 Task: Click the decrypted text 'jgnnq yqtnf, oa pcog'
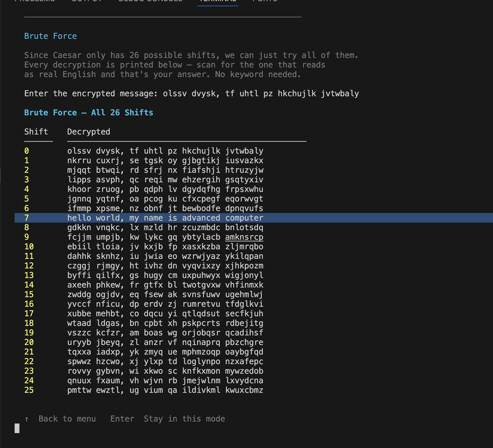115,199
